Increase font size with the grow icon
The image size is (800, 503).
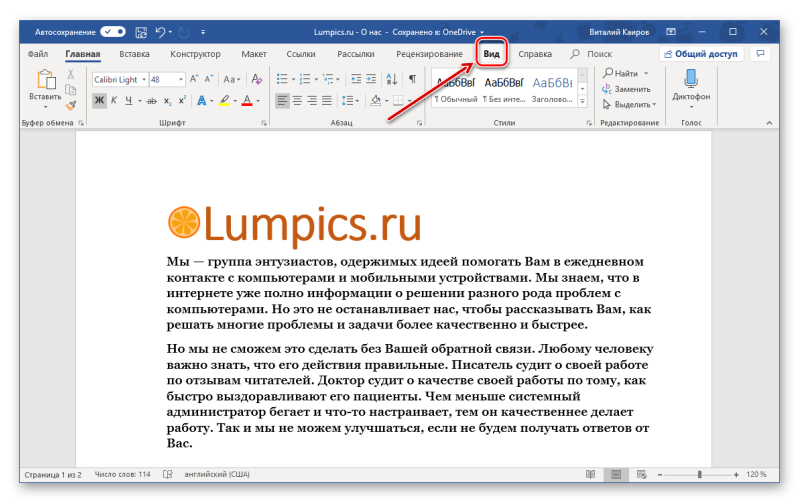click(x=194, y=79)
